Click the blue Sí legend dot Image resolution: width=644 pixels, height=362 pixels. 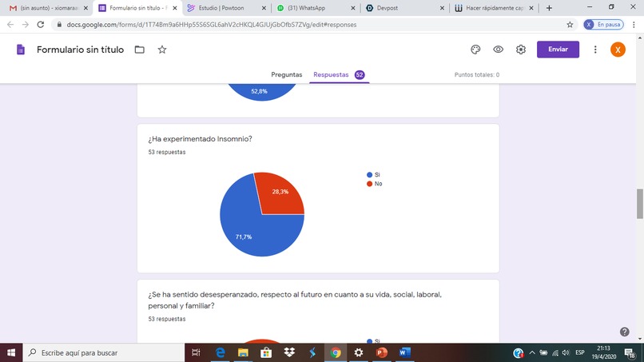pyautogui.click(x=369, y=175)
